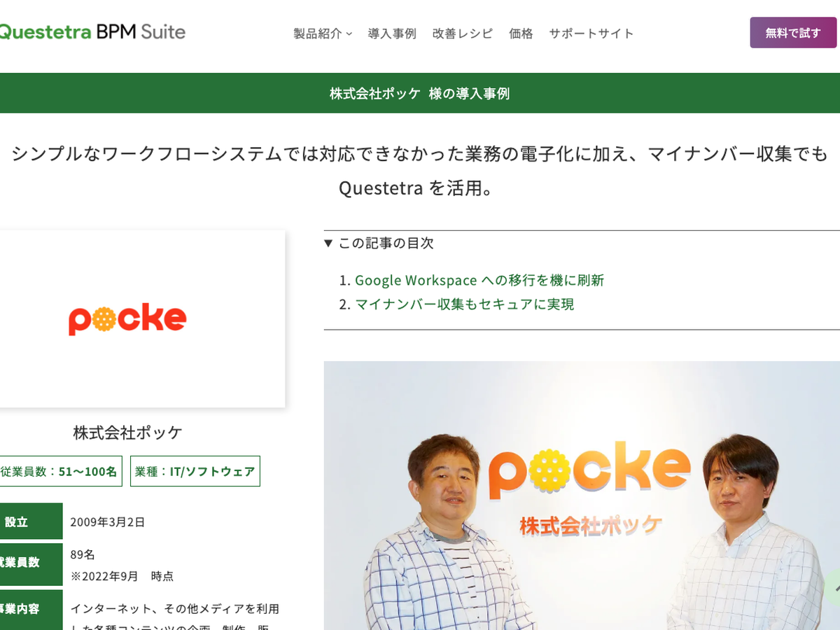Visit the サポートサイト link
840x630 pixels.
pyautogui.click(x=591, y=33)
